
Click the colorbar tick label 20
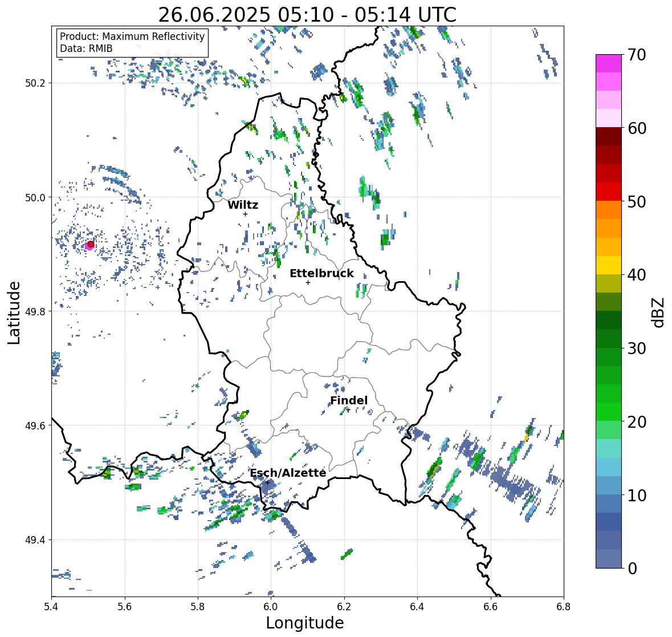pos(637,422)
